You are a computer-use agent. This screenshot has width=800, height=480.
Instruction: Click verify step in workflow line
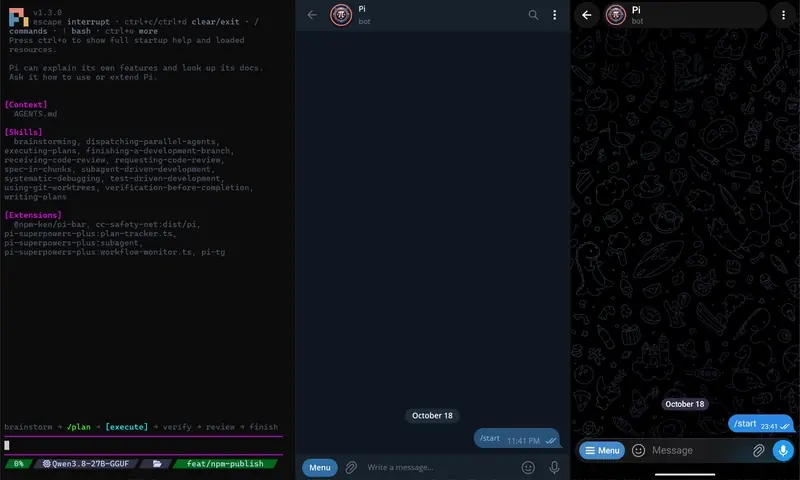(177, 427)
